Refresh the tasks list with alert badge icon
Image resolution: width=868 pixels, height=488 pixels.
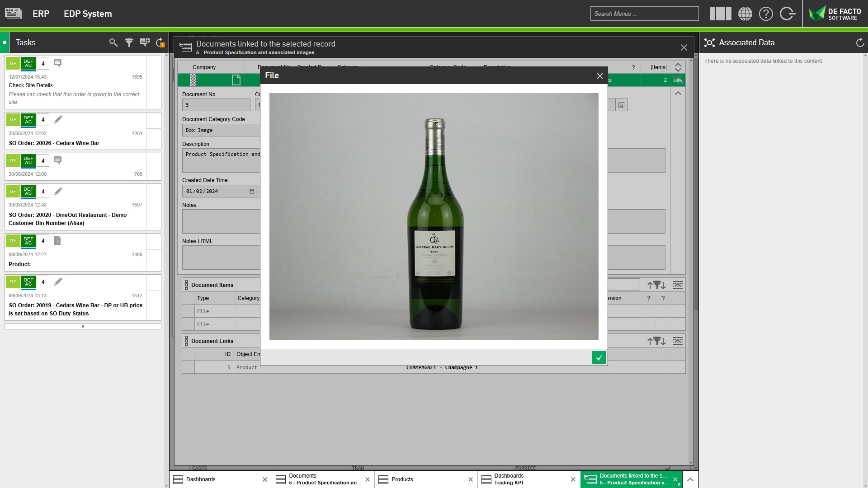[160, 42]
